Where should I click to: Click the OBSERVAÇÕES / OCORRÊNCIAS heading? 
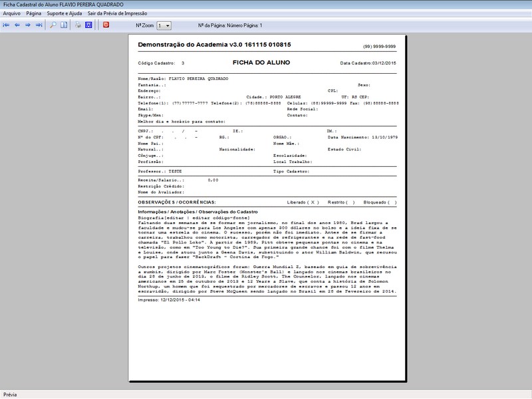[x=177, y=203]
